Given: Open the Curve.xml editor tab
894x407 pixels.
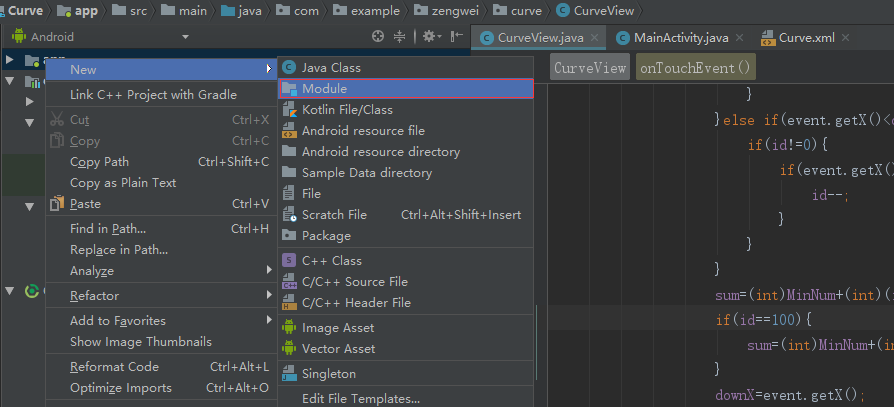Looking at the screenshot, I should [806, 38].
